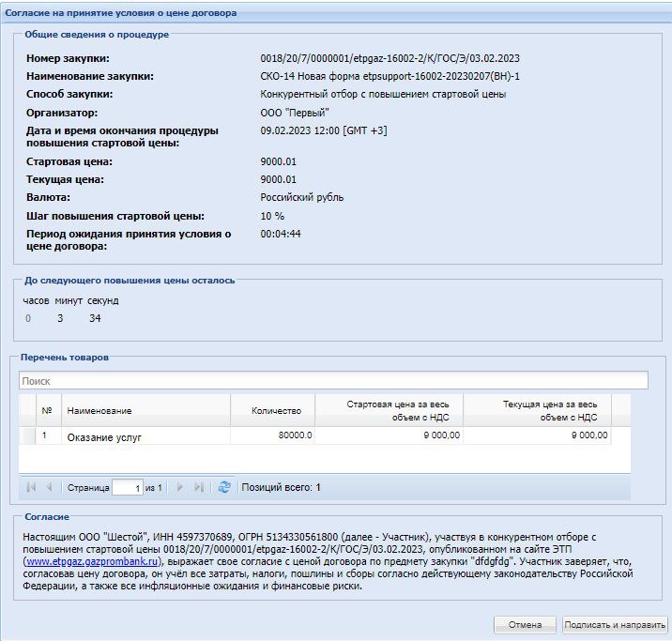672x641 pixels.
Task: Click end date 09.02.2023 12:00 value
Action: click(x=324, y=130)
